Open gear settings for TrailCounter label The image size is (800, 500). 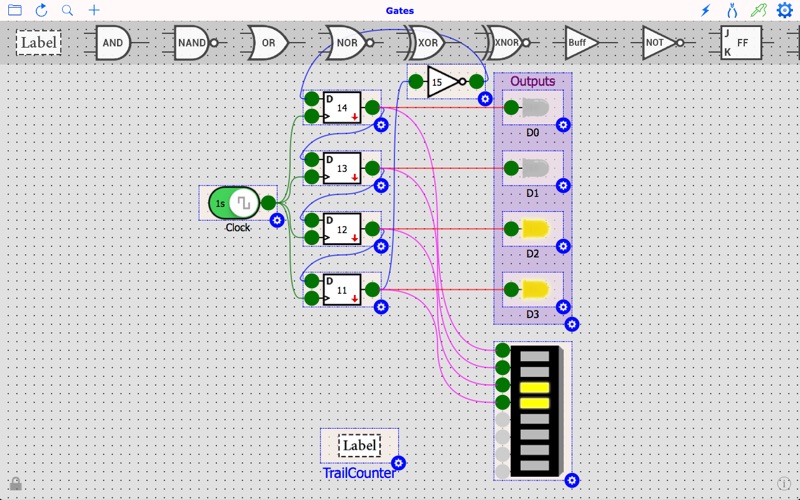[x=398, y=463]
